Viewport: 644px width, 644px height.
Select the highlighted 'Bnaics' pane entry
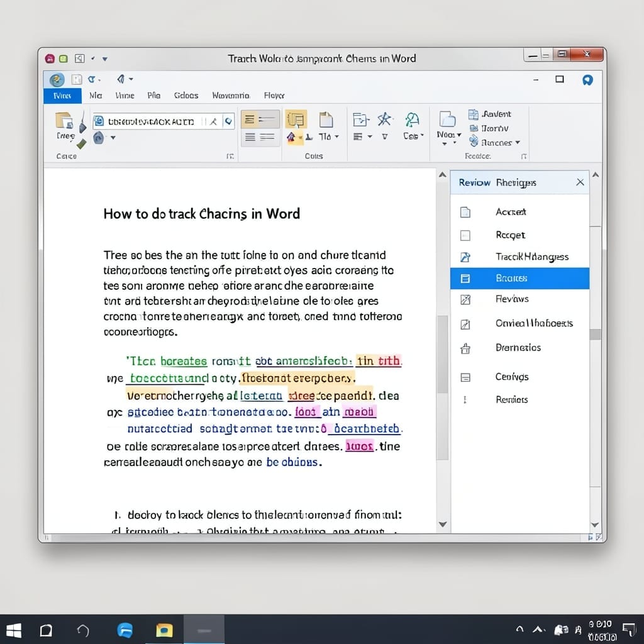[519, 278]
